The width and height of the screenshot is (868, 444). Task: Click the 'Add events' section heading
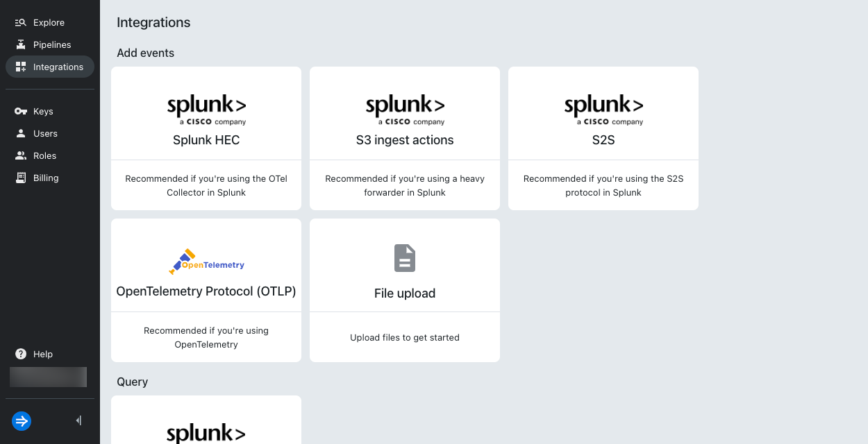click(146, 53)
